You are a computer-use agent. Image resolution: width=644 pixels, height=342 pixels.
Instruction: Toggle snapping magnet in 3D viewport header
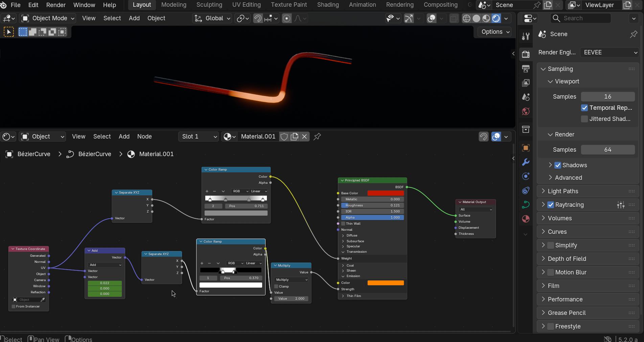[258, 18]
